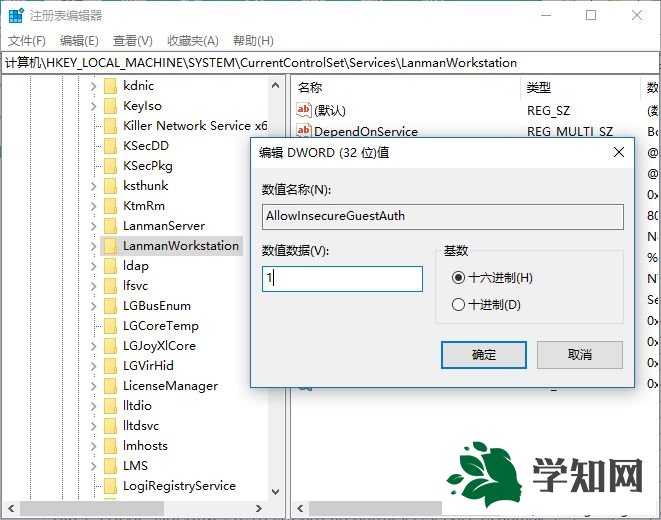661x520 pixels.
Task: Click the LanmanServer folder icon
Action: tap(110, 226)
